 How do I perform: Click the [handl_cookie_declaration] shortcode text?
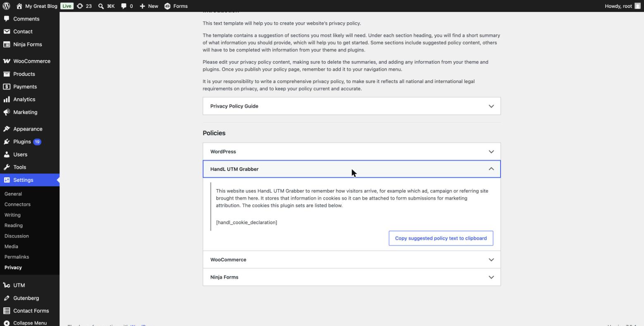click(246, 222)
